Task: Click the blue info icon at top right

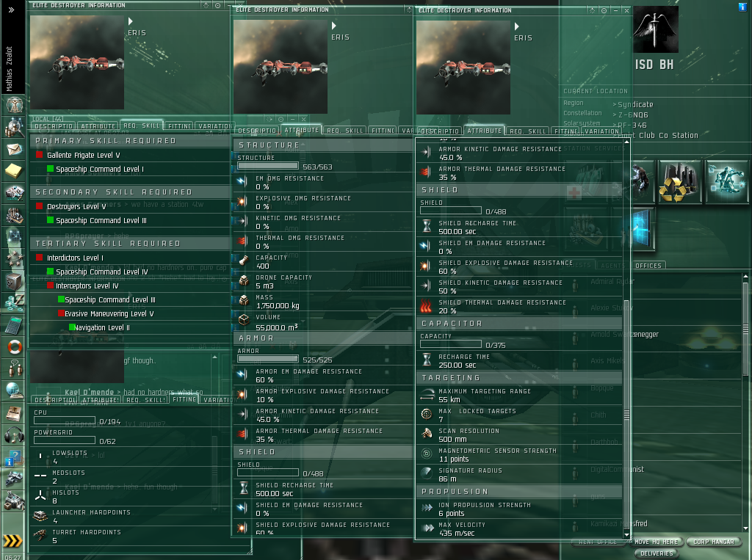Action: click(x=742, y=7)
